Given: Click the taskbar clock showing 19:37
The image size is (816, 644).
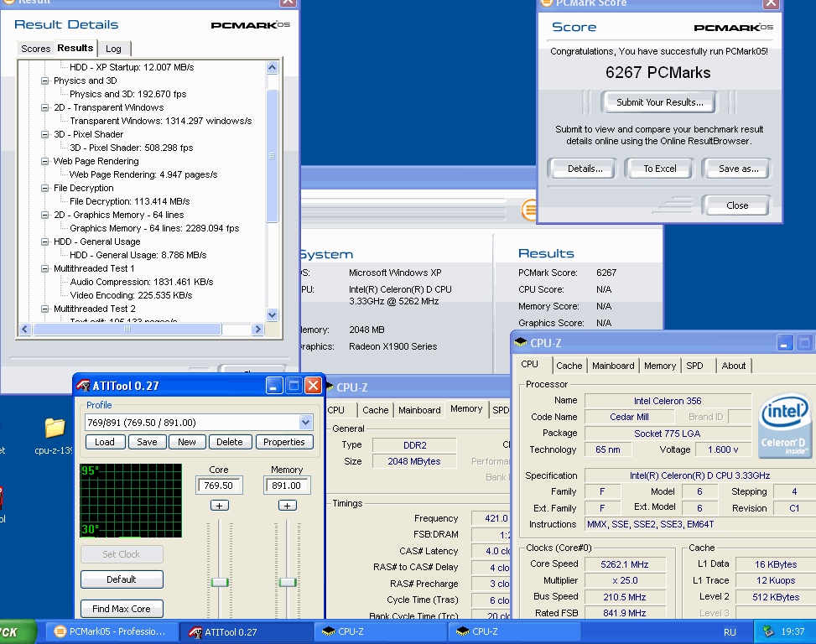Looking at the screenshot, I should pyautogui.click(x=793, y=631).
